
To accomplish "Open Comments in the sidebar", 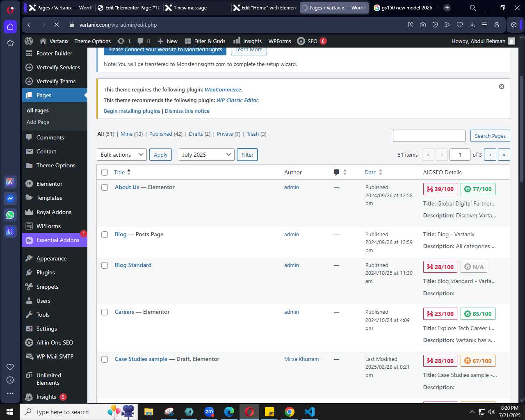I will pos(50,137).
